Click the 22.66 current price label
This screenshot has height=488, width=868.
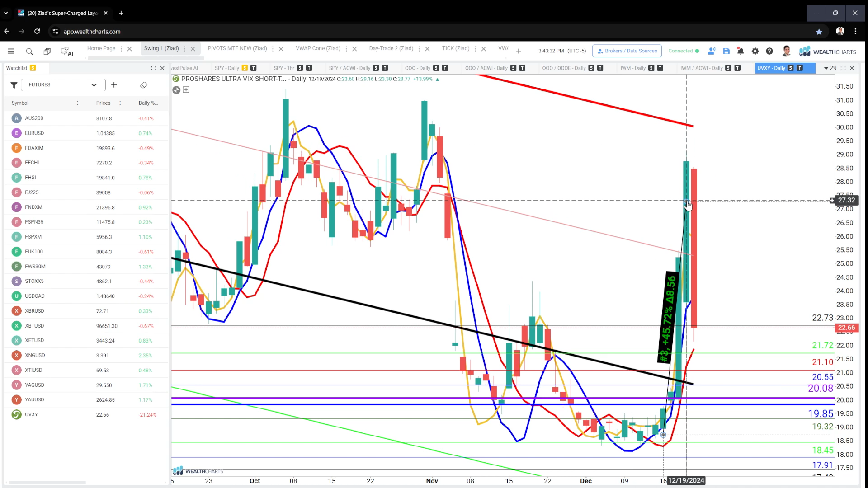[846, 328]
